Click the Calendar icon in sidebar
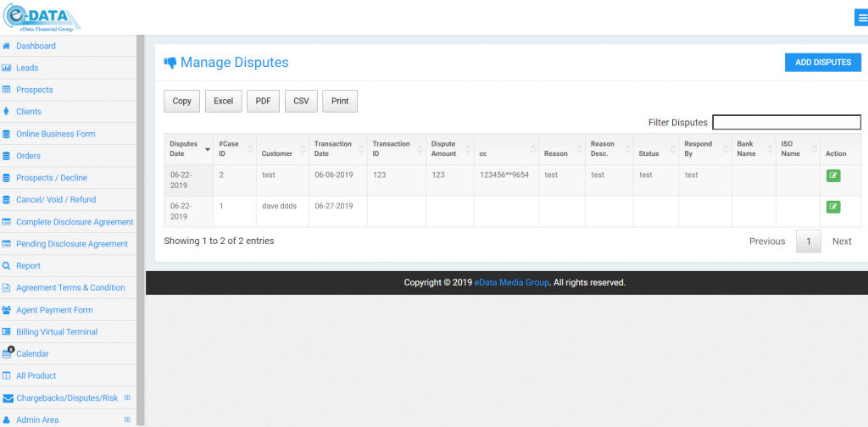Viewport: 868px width, 427px height. pyautogui.click(x=8, y=353)
